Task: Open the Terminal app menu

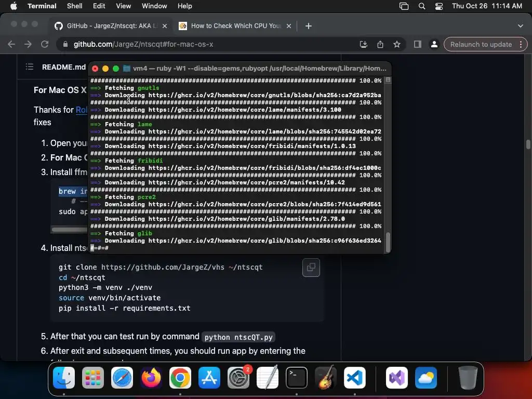Action: tap(42, 6)
